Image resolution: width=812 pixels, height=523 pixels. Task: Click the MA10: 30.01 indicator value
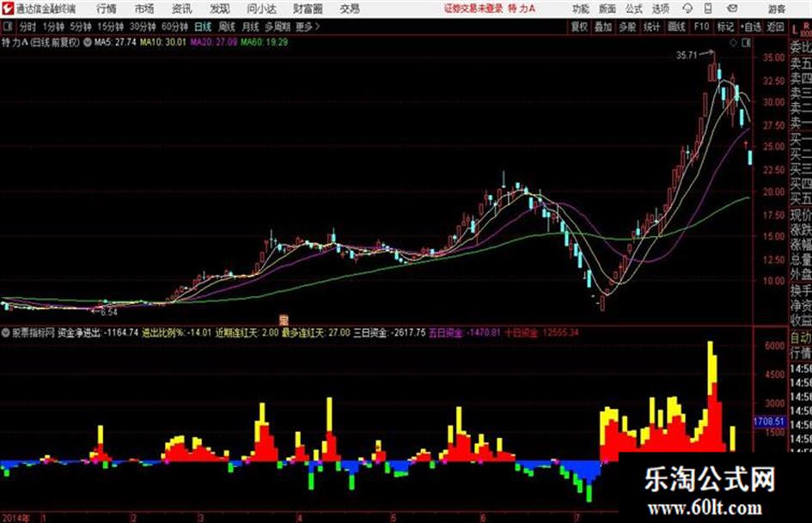(162, 42)
